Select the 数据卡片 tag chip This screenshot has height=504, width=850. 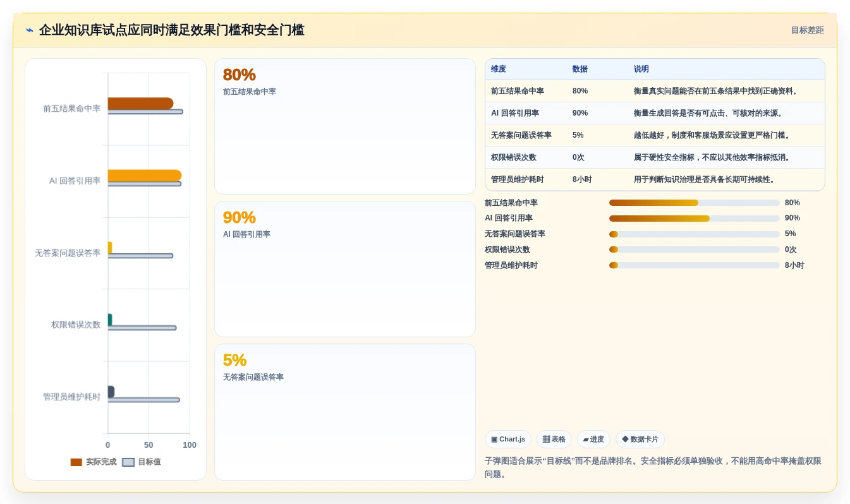pos(640,440)
